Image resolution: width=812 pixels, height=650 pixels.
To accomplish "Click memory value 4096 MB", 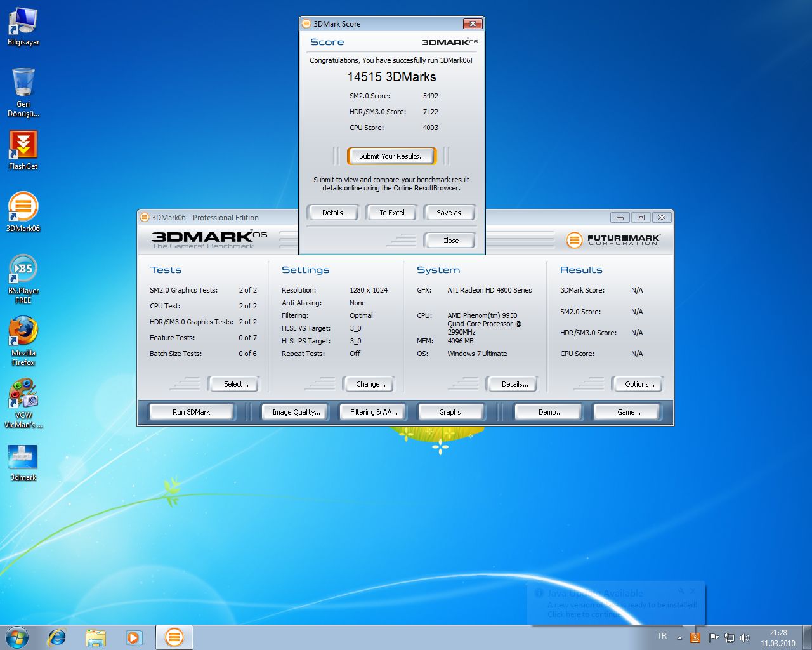I will [461, 341].
